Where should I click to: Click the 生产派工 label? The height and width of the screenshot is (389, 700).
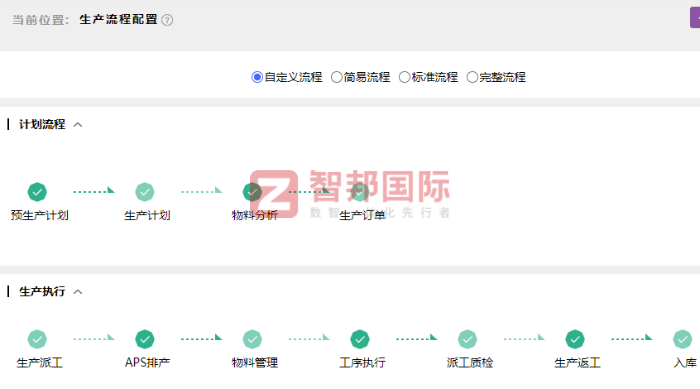pyautogui.click(x=40, y=363)
